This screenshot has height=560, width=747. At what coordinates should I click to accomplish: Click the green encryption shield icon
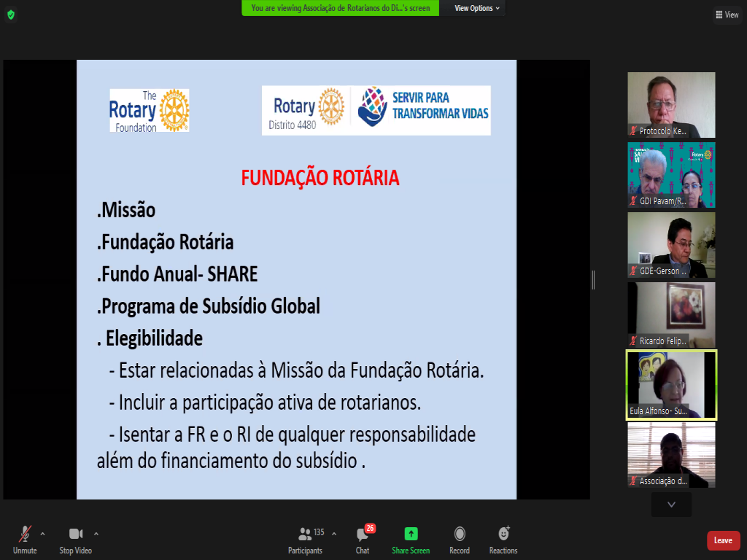click(x=10, y=15)
